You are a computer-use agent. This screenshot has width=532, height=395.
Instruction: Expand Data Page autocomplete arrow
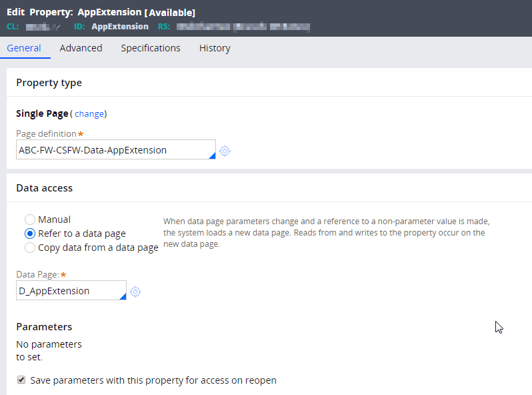pos(123,296)
